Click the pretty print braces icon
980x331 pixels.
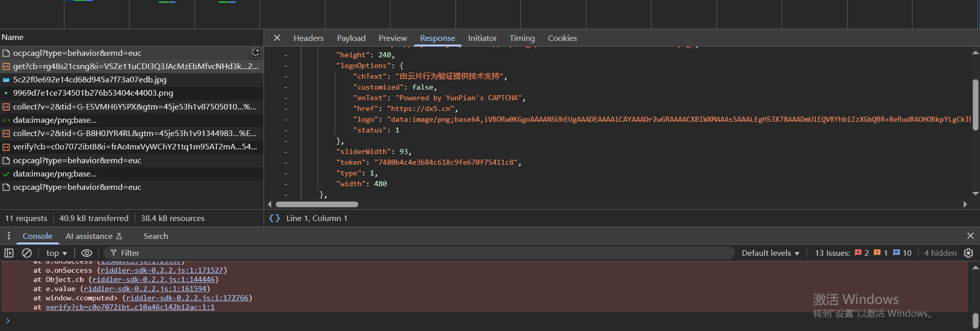coord(275,218)
